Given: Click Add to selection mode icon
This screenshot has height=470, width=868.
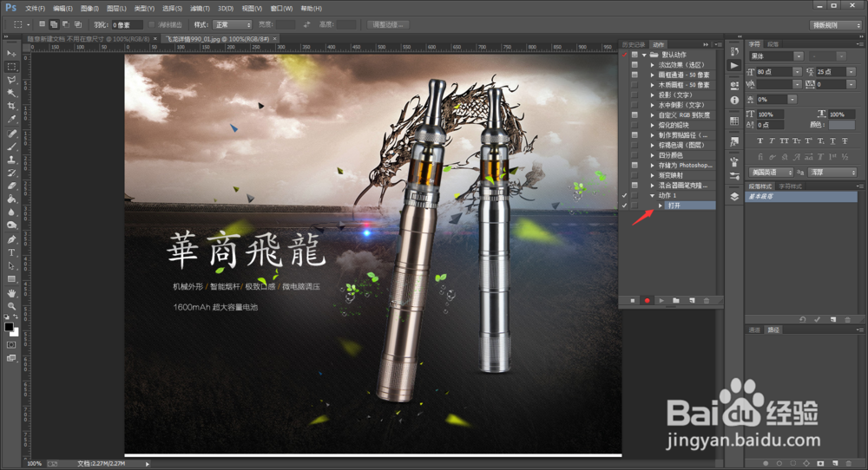Looking at the screenshot, I should [x=54, y=24].
